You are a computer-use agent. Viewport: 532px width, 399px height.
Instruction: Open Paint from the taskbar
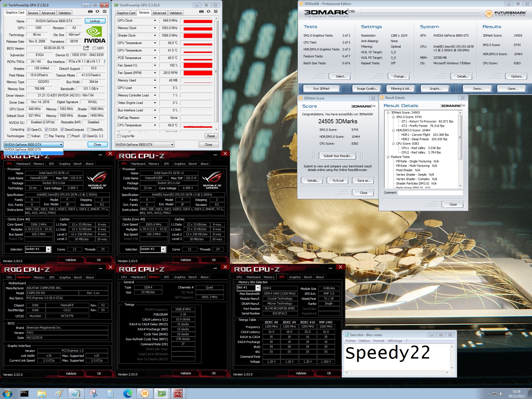point(59,393)
